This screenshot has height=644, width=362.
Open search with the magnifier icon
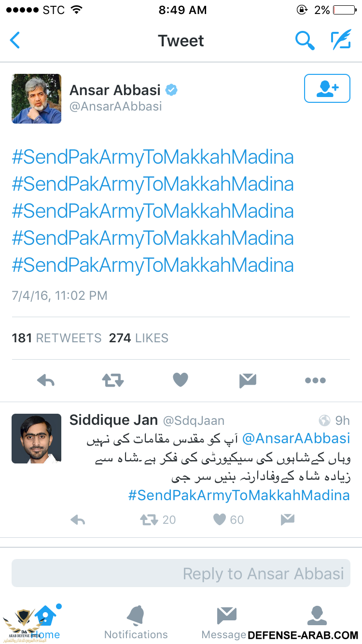[305, 41]
